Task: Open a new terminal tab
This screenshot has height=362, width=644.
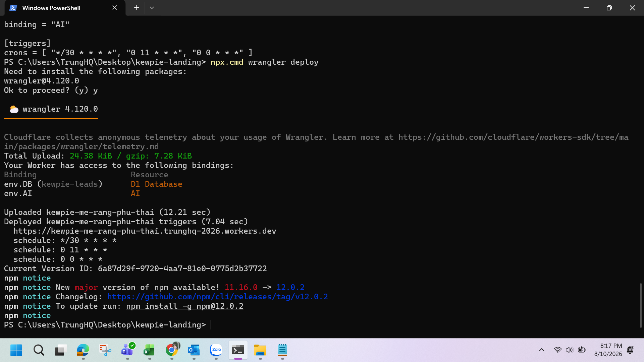Action: click(137, 8)
